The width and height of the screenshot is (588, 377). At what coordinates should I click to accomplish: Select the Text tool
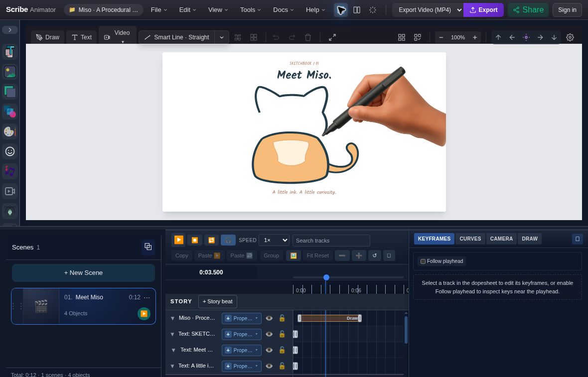[x=81, y=37]
